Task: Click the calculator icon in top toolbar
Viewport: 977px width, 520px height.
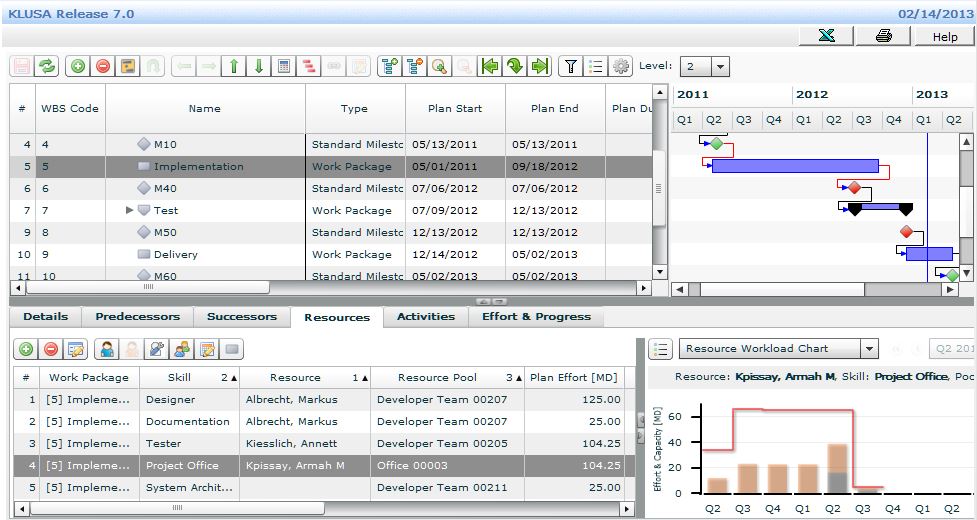Action: [x=284, y=66]
